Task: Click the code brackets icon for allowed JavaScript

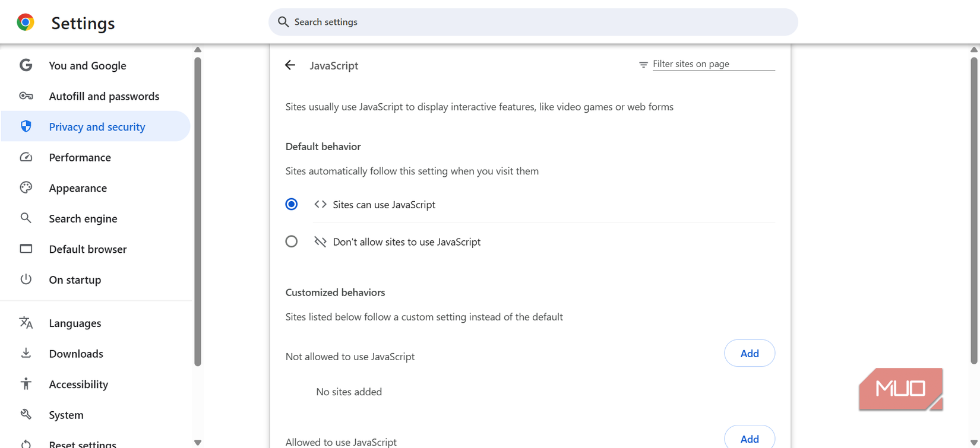Action: click(320, 204)
